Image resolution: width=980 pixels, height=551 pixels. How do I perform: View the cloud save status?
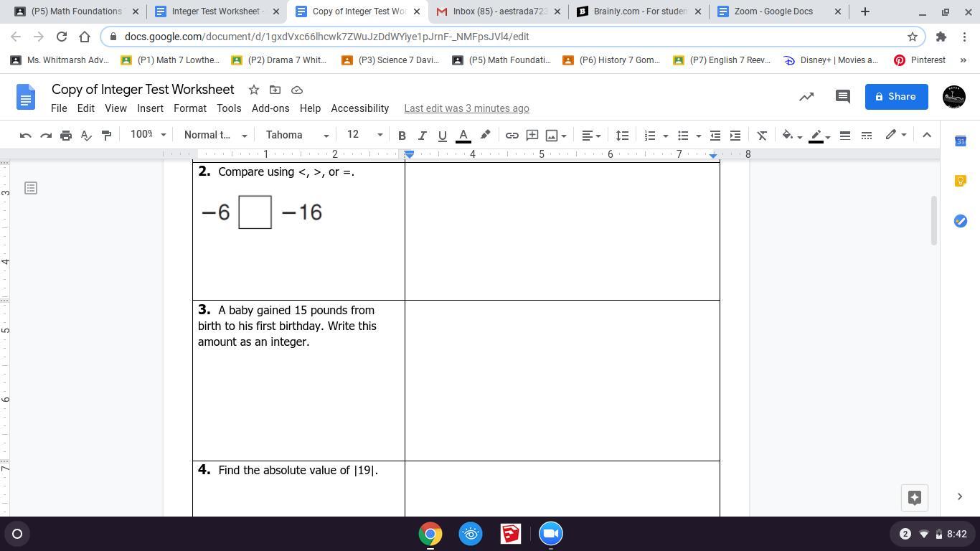[297, 90]
